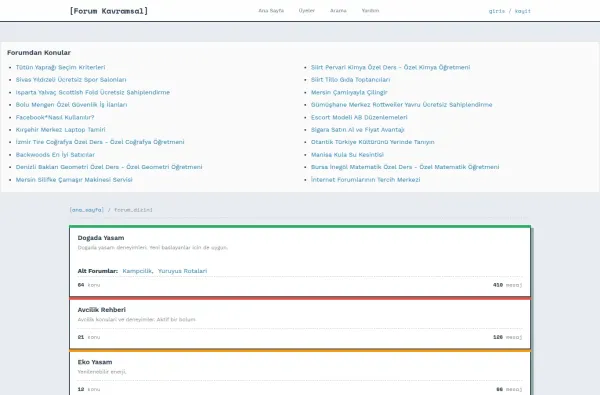
Task: Go to Ana Sayfa in navigation
Action: coord(271,11)
